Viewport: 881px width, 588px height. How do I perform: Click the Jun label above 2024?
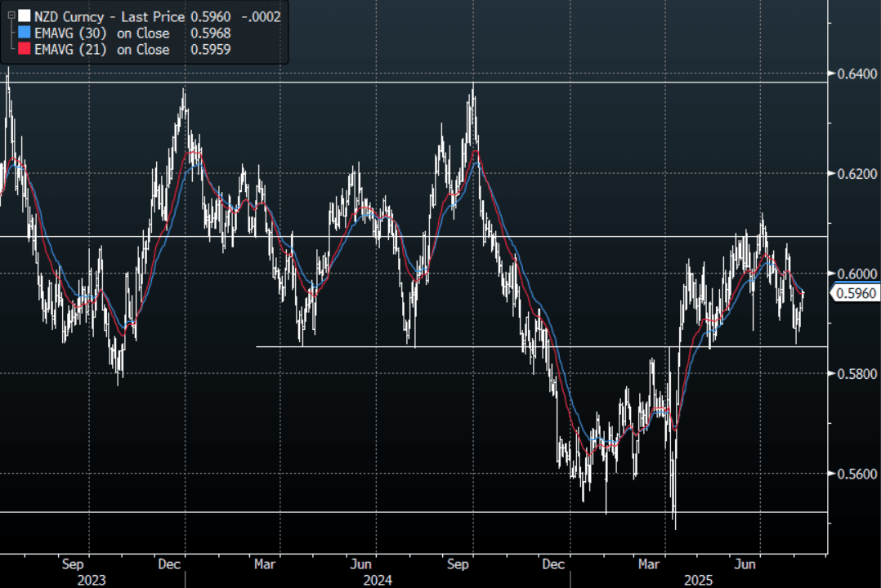tap(362, 563)
